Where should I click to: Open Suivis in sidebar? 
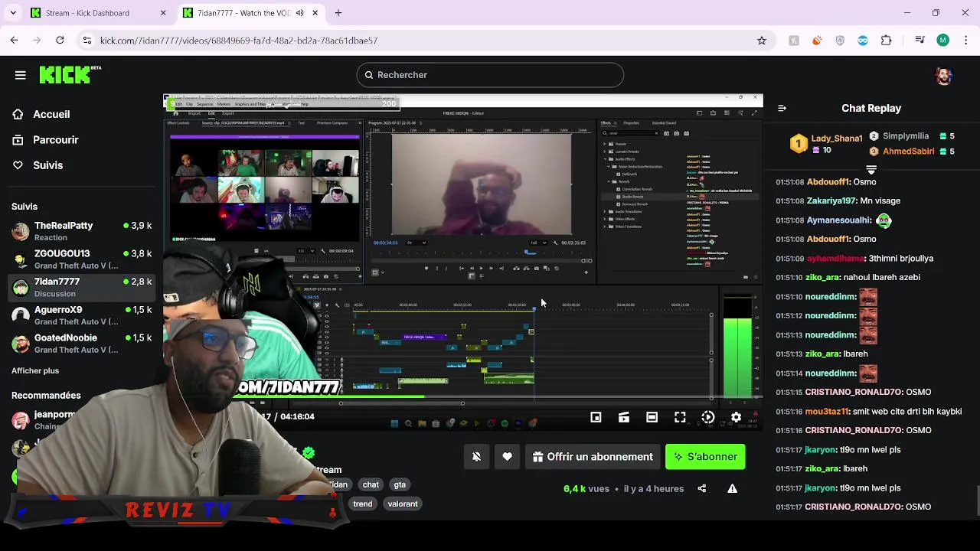[x=48, y=165]
